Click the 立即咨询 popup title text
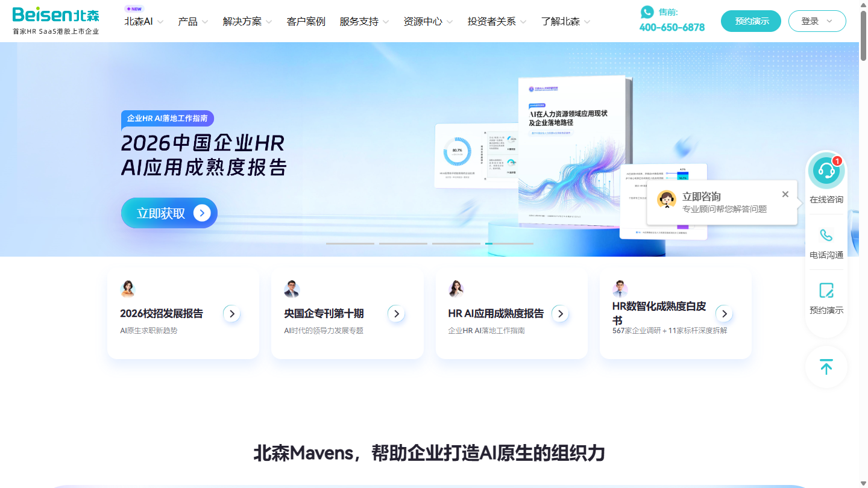 701,196
